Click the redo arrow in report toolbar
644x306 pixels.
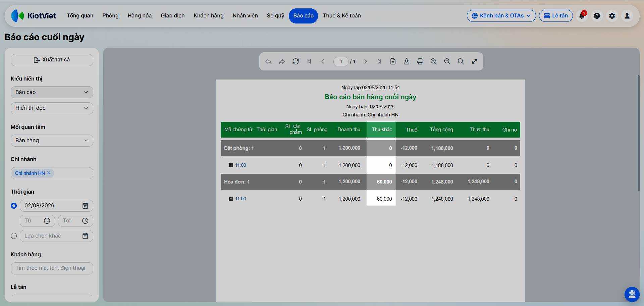[x=282, y=61]
